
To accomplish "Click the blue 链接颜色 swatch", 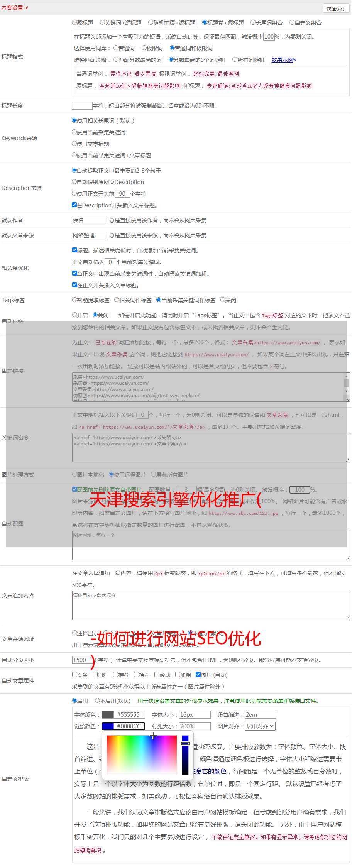I will 108,726.
